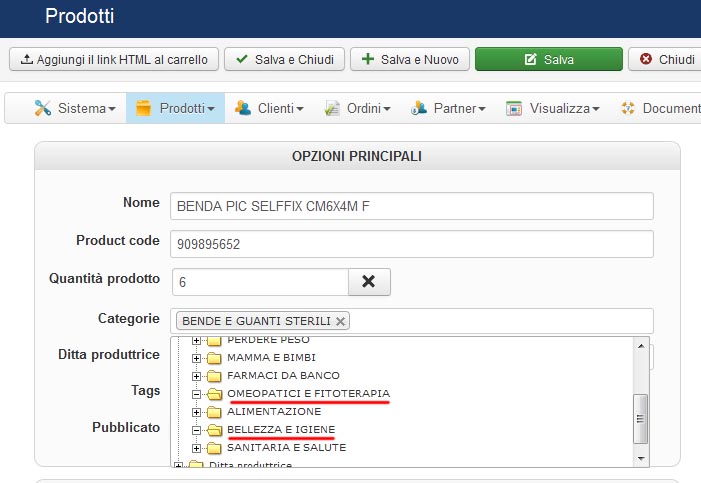
Task: Click the category tree scrollbar down arrow
Action: point(641,458)
